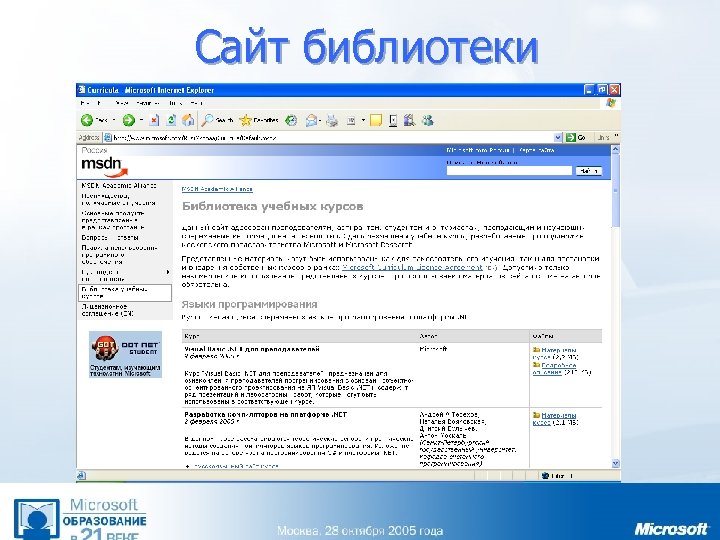Click the folder icon beside Материалы курса (3,1 МБ)

[x=536, y=415]
